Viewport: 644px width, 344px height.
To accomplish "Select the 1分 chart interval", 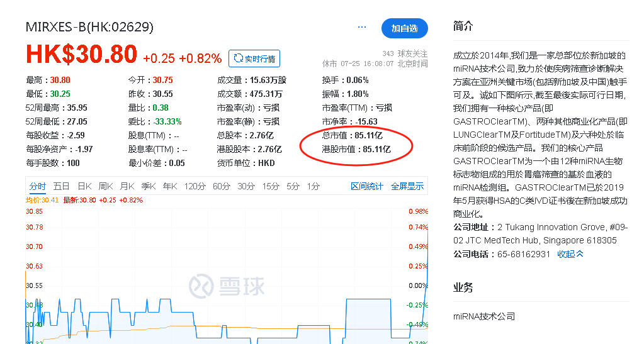I will click(x=313, y=186).
